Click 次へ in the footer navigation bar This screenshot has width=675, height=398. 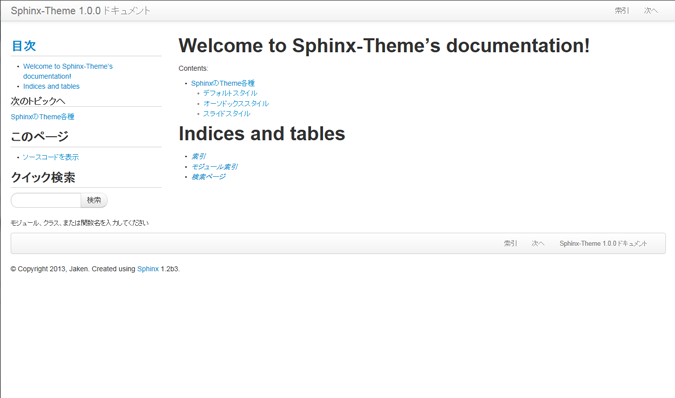tap(538, 244)
